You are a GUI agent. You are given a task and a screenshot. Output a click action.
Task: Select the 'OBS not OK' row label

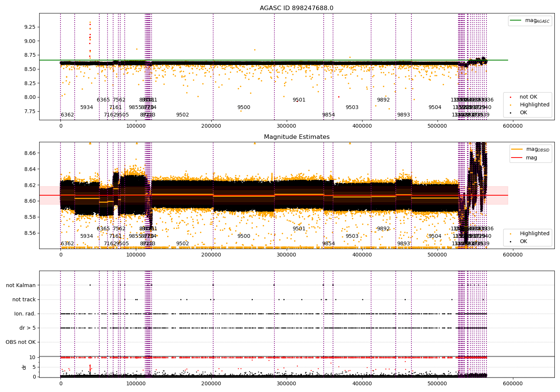tap(21, 342)
